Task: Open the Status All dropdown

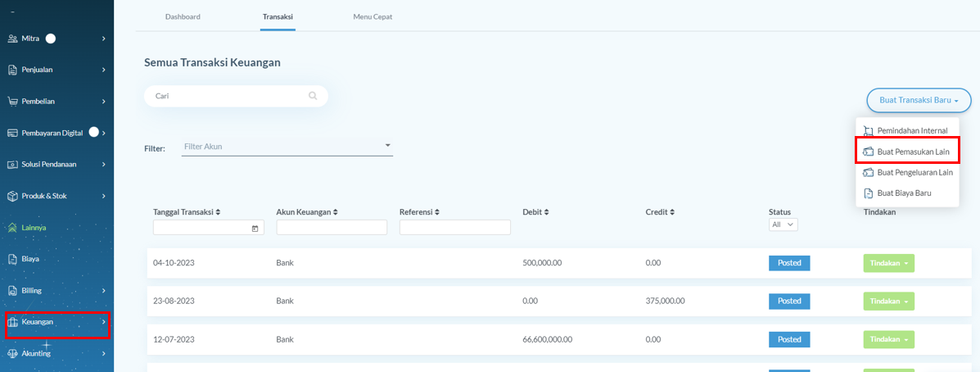Action: coord(784,225)
